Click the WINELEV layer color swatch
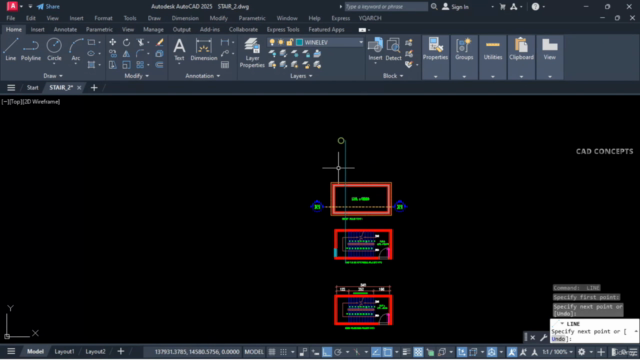640x360 pixels. tap(299, 42)
